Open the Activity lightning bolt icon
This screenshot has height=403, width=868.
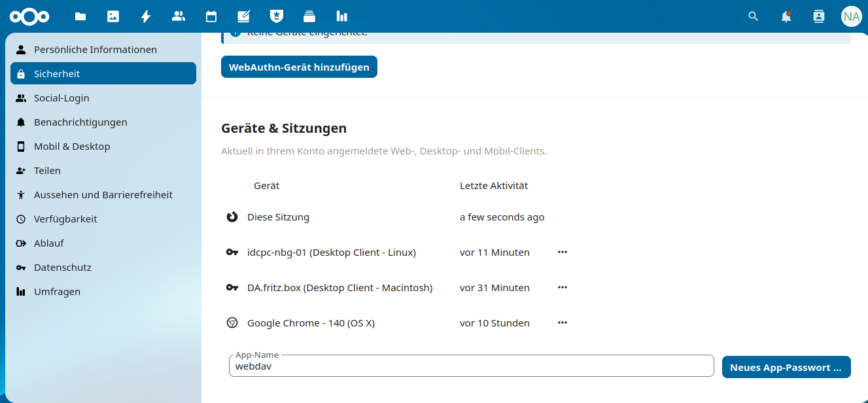point(146,16)
